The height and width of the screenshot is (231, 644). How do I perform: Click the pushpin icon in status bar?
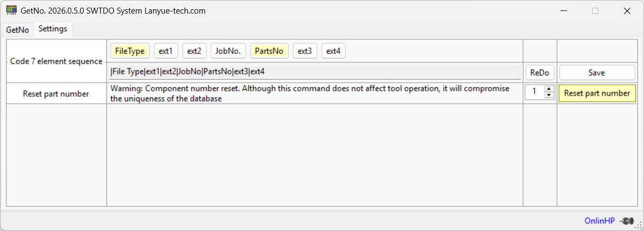point(627,221)
